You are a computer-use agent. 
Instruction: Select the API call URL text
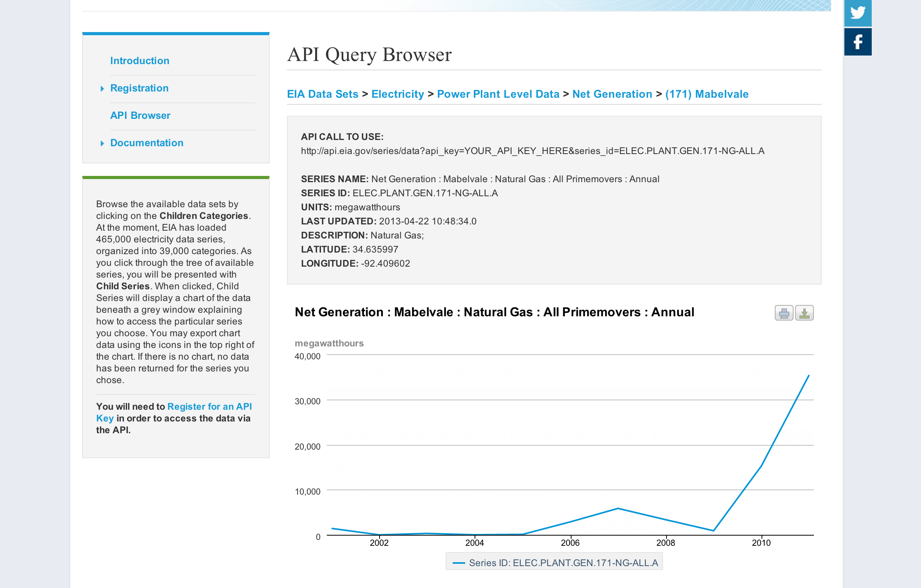[x=532, y=151]
